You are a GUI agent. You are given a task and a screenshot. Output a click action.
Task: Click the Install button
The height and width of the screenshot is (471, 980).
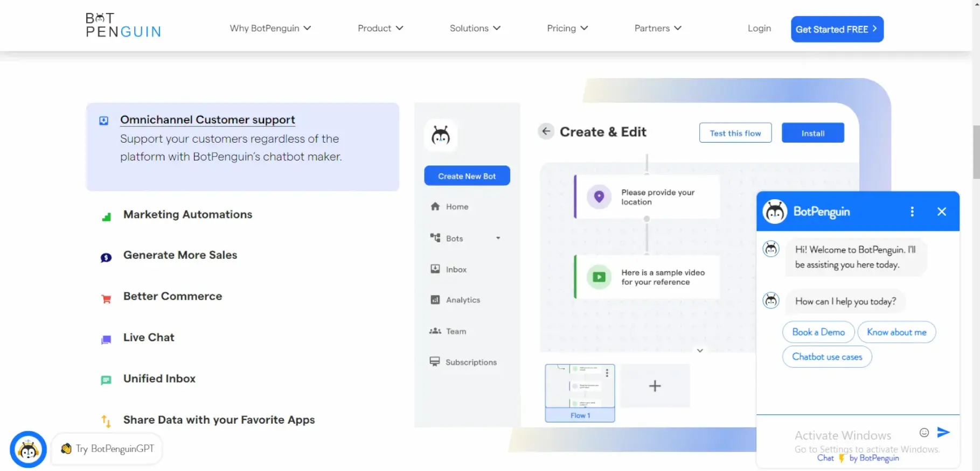(812, 133)
